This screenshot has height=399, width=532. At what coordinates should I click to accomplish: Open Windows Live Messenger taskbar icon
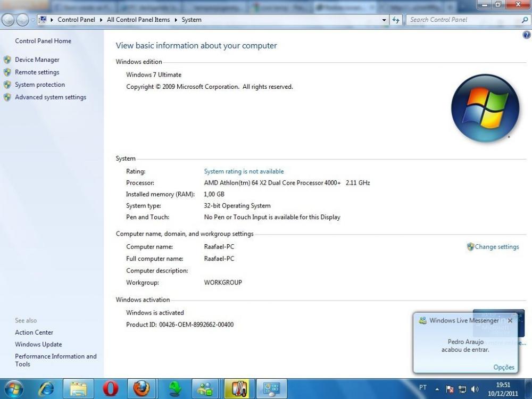[205, 389]
